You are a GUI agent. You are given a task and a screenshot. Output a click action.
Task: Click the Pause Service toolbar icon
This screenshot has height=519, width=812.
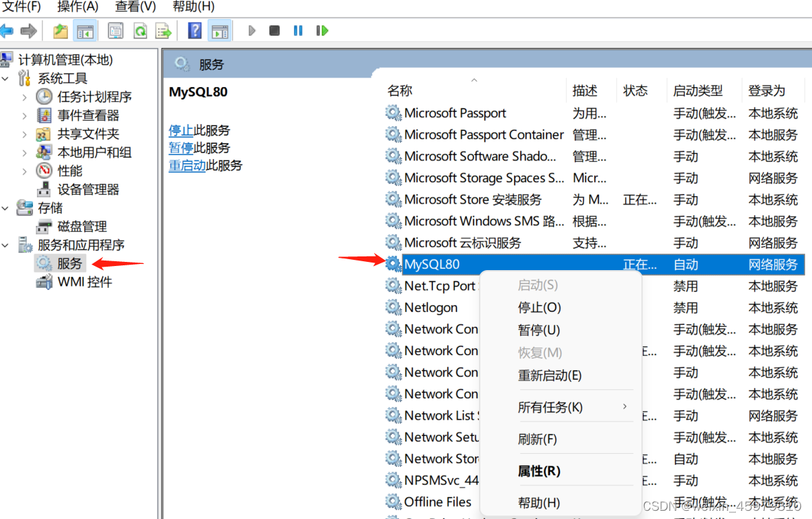pyautogui.click(x=298, y=31)
